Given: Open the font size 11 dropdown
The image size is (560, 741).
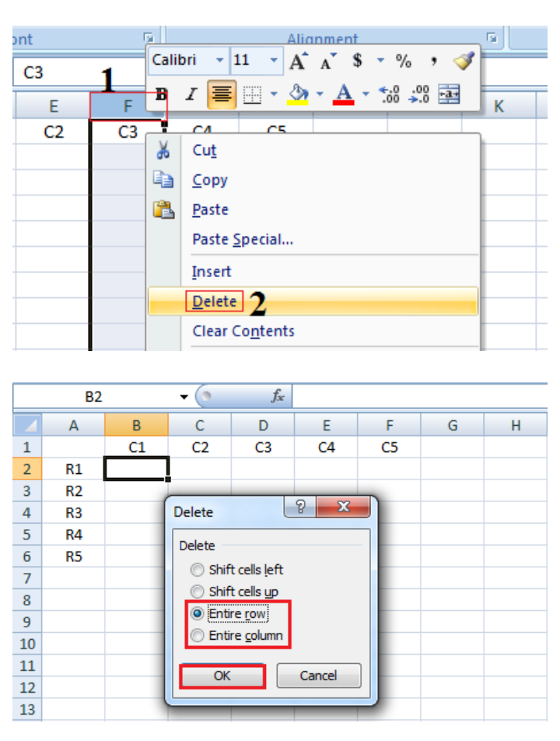Looking at the screenshot, I should pos(274,61).
